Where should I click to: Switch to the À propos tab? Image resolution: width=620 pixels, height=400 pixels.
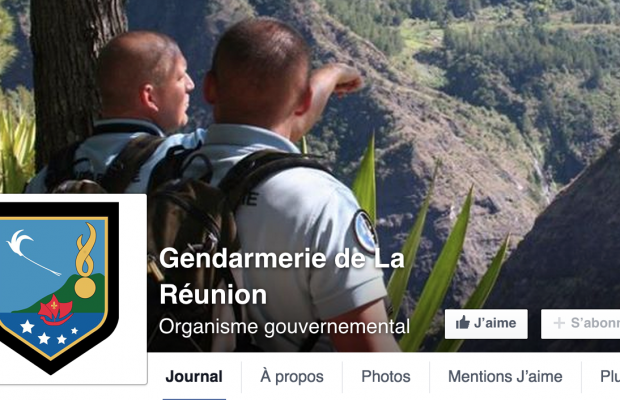[x=292, y=377]
